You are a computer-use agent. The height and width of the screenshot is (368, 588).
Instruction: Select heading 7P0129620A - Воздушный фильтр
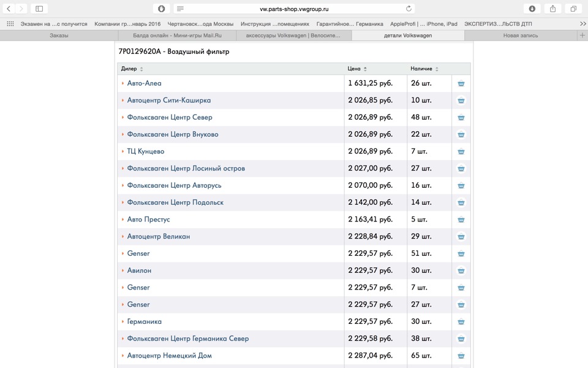[173, 52]
